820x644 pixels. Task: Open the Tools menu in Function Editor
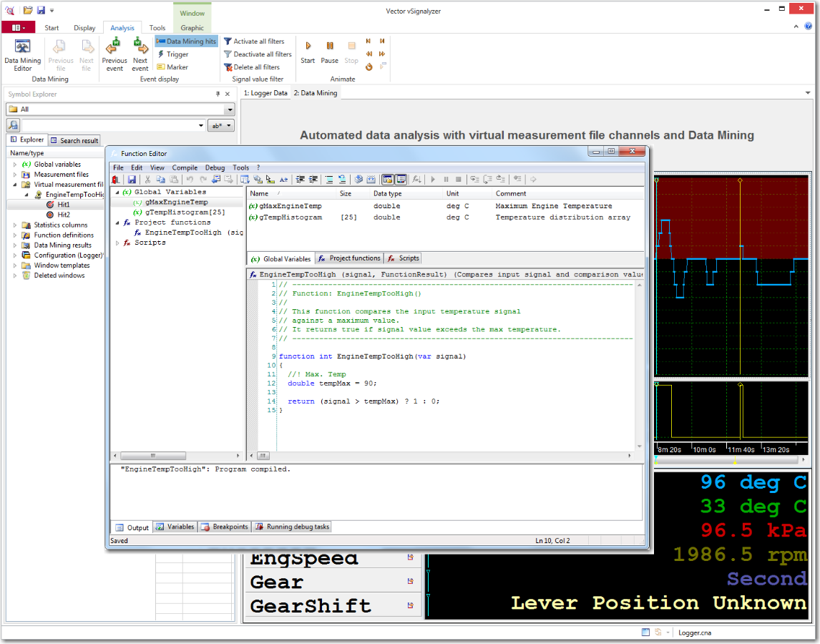coord(240,168)
